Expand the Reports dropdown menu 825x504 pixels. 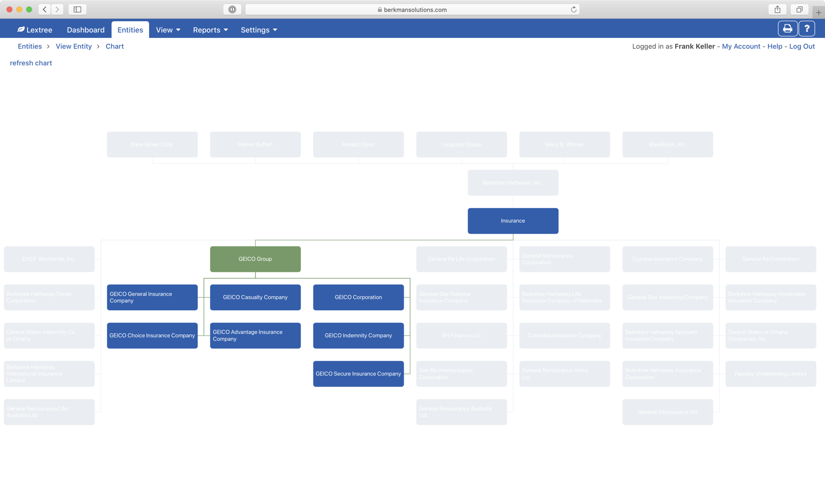coord(210,30)
